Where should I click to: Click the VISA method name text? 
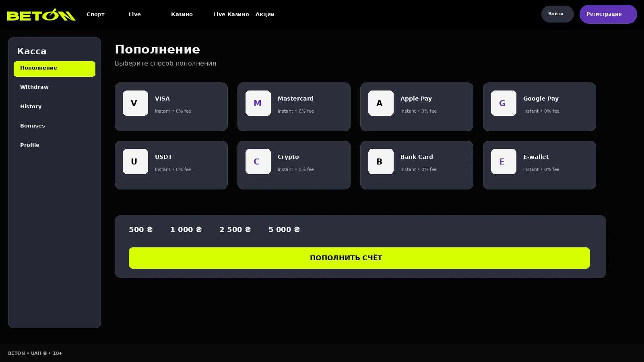point(162,99)
